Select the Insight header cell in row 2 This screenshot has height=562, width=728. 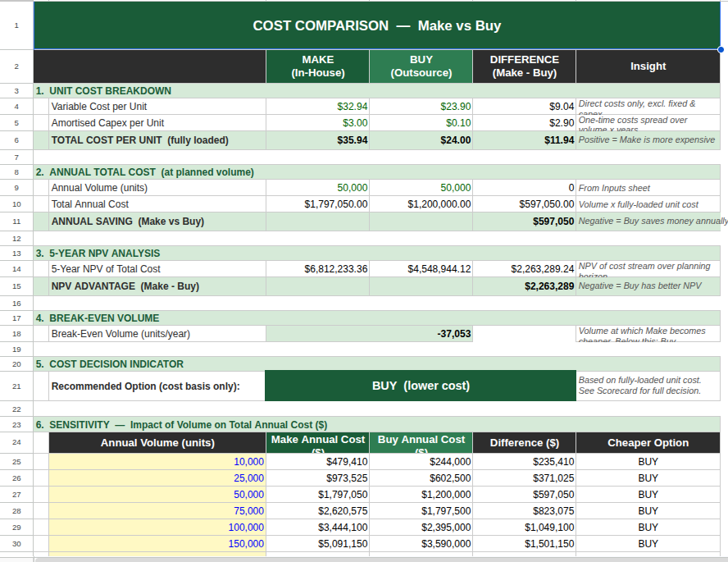(648, 66)
